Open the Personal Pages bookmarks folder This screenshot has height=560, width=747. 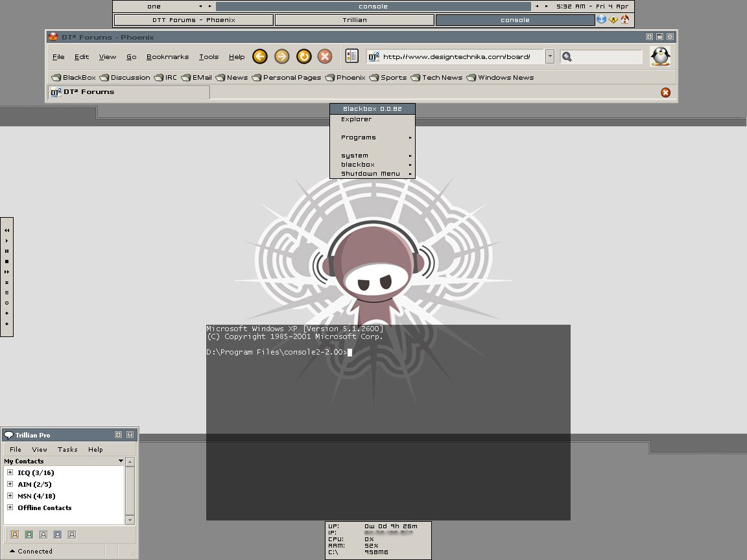coord(287,77)
